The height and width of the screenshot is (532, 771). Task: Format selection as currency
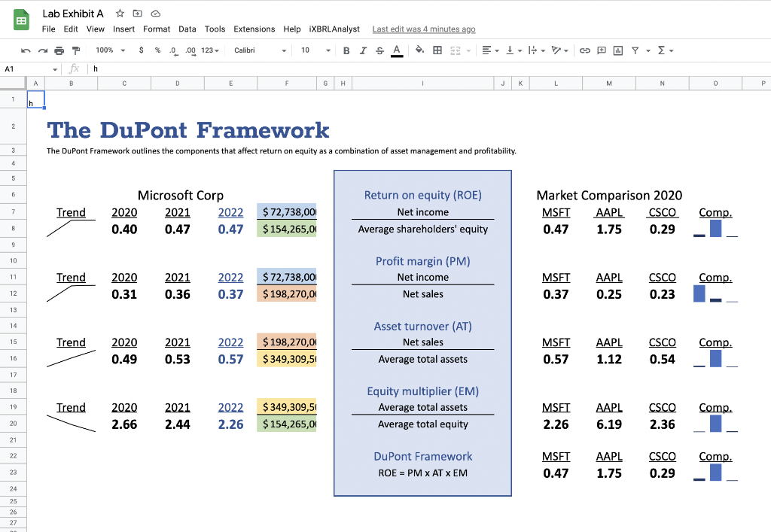(x=141, y=50)
